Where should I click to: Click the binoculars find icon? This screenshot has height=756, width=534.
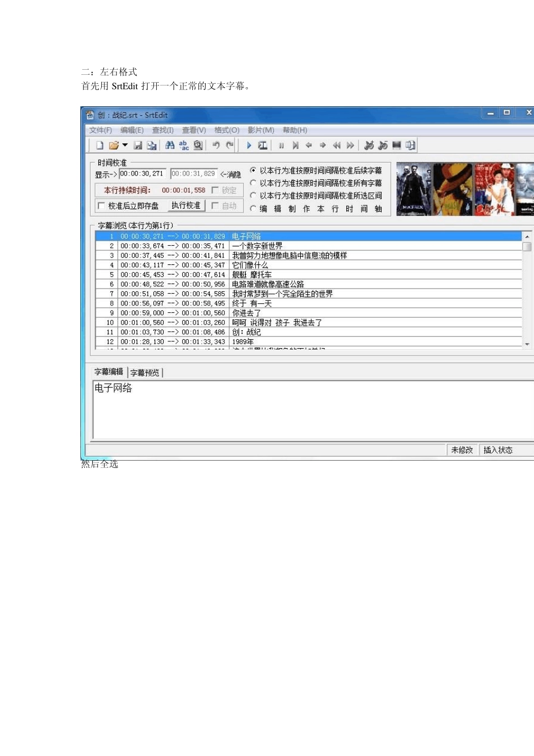click(x=170, y=146)
